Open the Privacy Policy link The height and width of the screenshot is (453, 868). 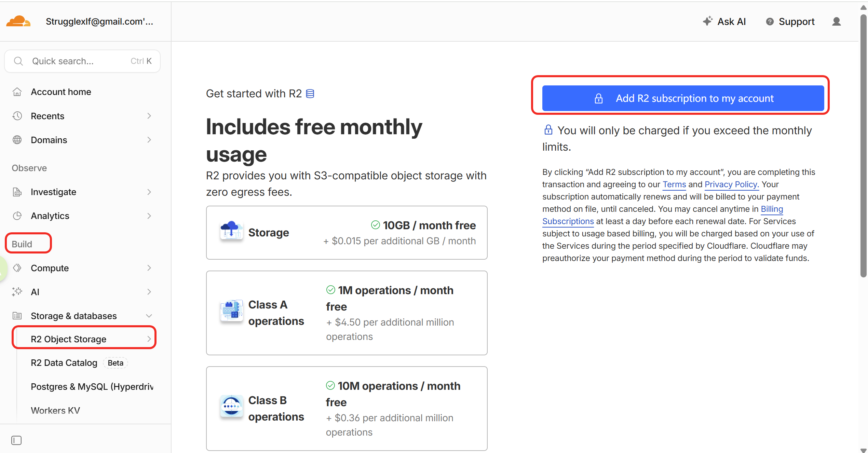731,184
